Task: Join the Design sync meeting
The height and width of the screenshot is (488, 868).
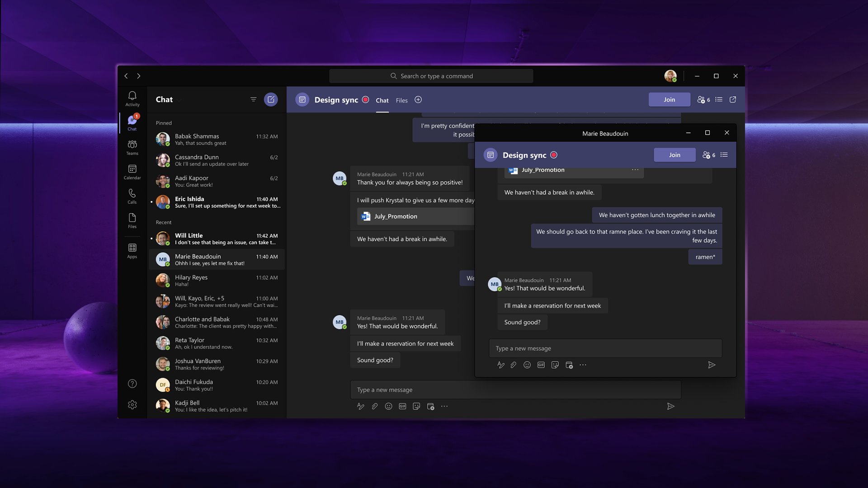Action: 669,99
